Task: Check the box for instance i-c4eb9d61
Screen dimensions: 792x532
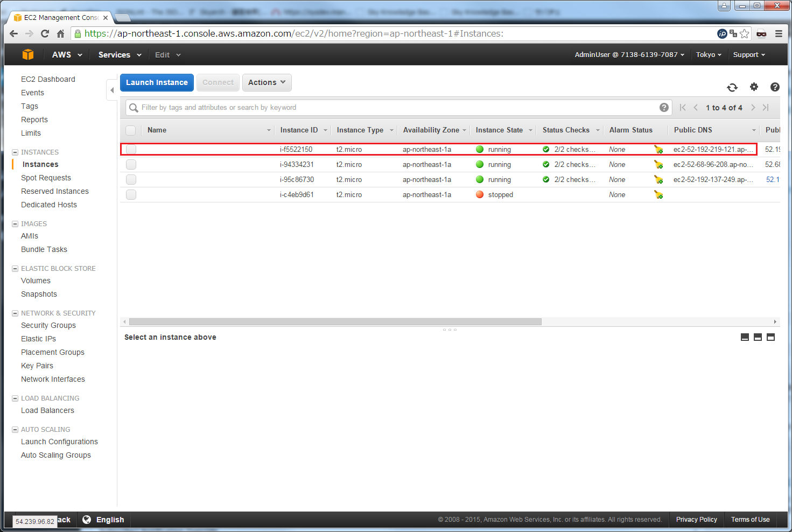Action: tap(131, 195)
